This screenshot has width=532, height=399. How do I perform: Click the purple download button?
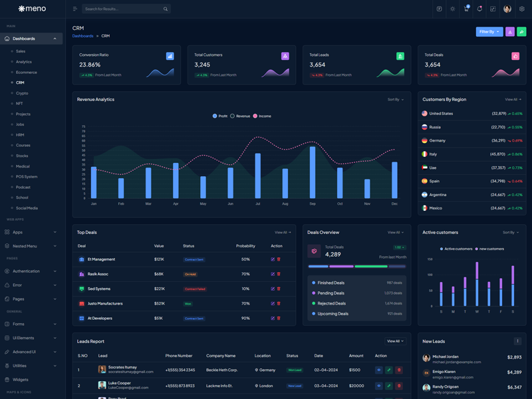(x=510, y=31)
